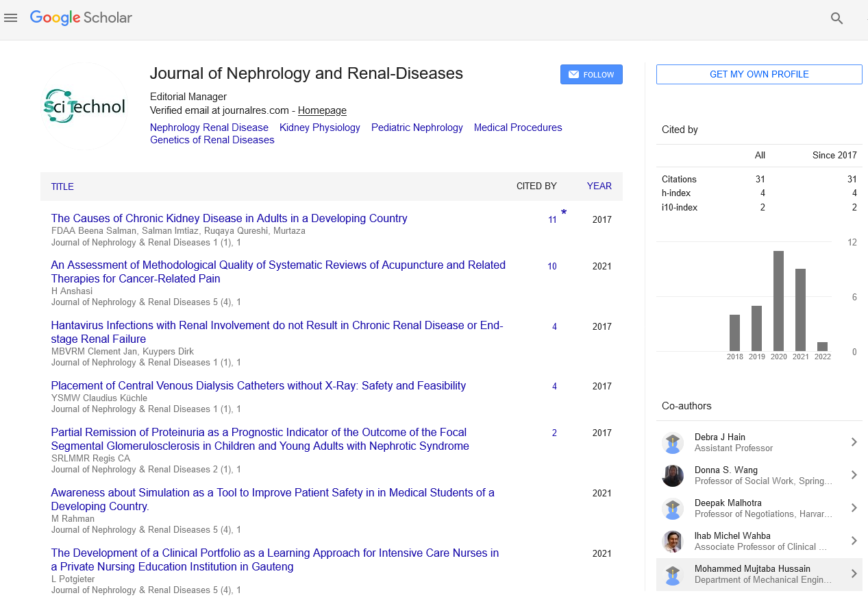Click citation count 2 for Proteinuria article
The height and width of the screenshot is (602, 868).
pyautogui.click(x=554, y=433)
